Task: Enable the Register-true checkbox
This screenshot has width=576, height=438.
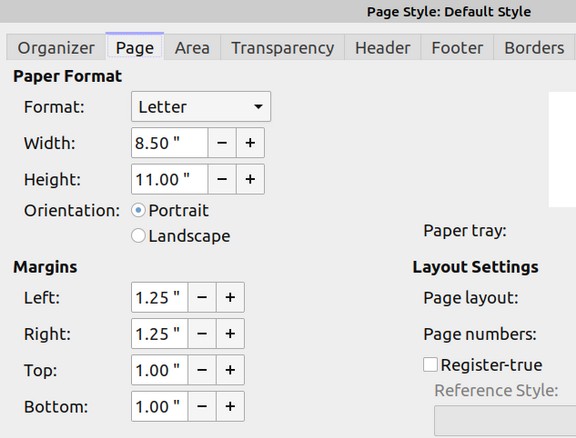Action: click(x=430, y=365)
